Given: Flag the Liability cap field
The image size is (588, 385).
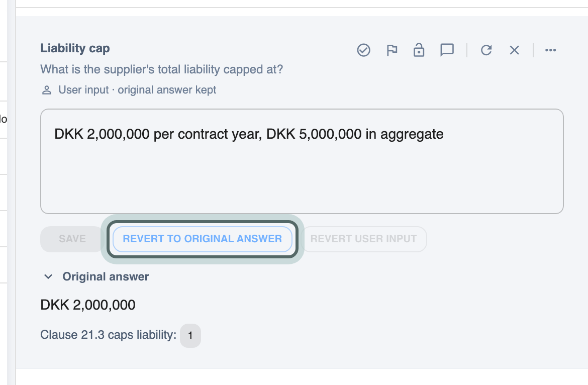Looking at the screenshot, I should (x=391, y=50).
